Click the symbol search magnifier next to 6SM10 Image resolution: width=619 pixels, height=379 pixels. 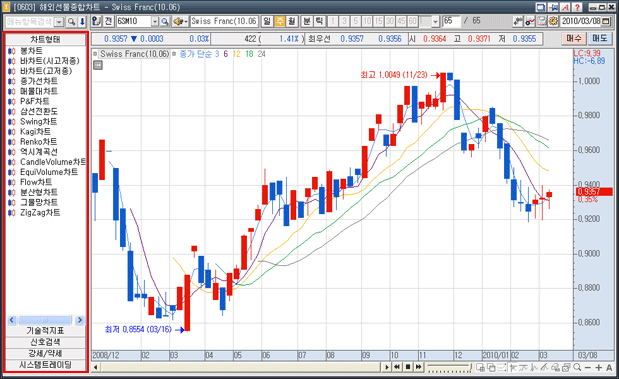pyautogui.click(x=165, y=21)
